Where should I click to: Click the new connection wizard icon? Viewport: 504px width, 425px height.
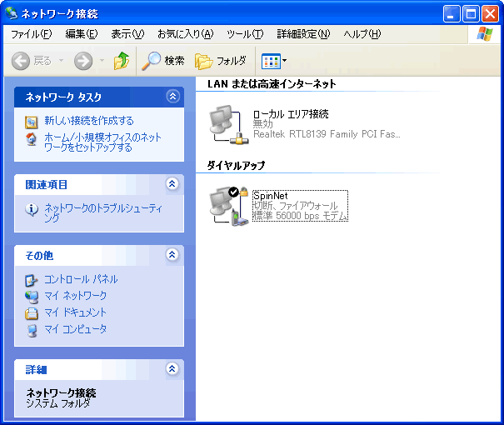point(32,122)
